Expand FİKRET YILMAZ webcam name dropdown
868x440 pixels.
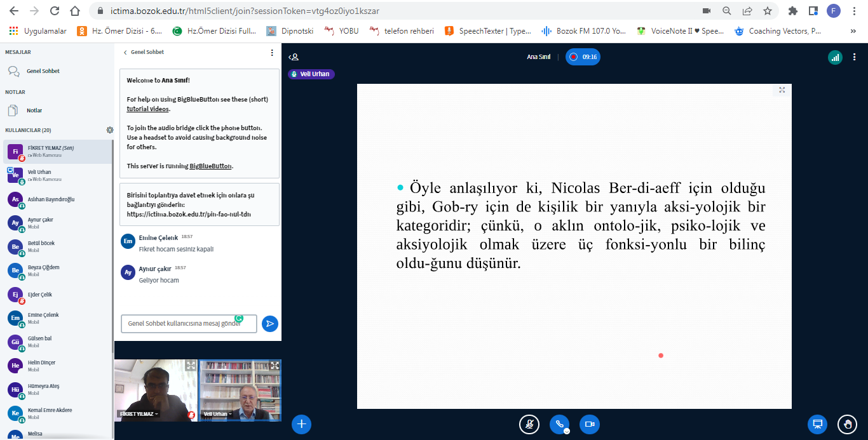139,414
